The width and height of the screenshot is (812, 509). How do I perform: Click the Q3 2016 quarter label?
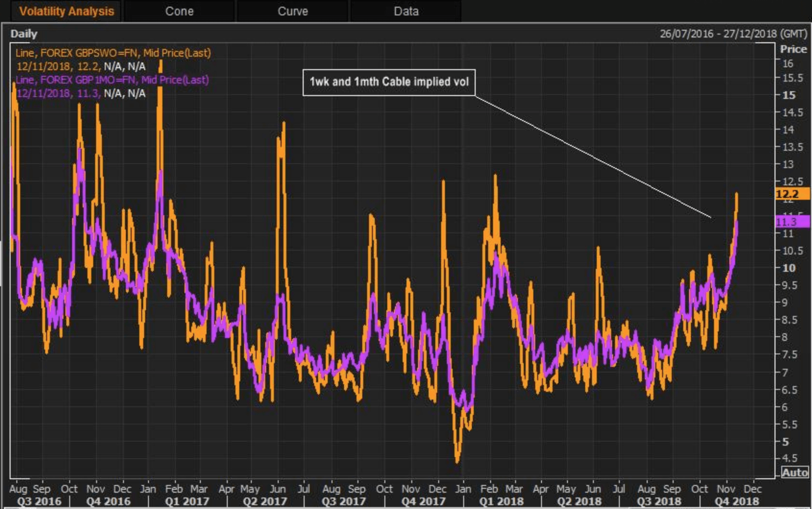point(39,501)
